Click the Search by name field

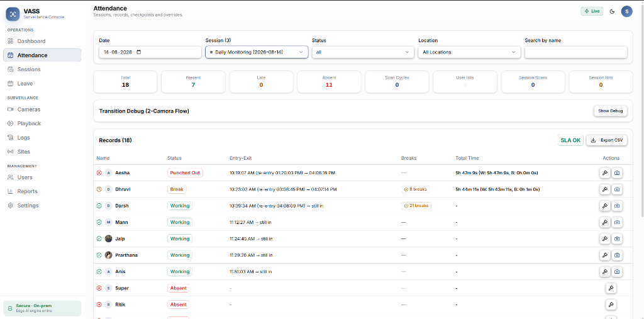pyautogui.click(x=576, y=52)
